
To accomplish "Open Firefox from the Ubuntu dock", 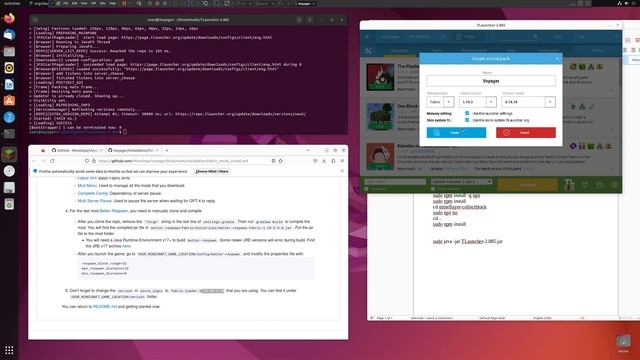I will pyautogui.click(x=9, y=18).
